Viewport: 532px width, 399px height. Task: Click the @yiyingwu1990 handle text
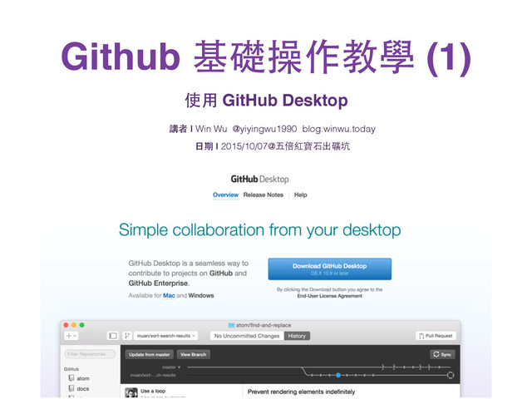[264, 130]
